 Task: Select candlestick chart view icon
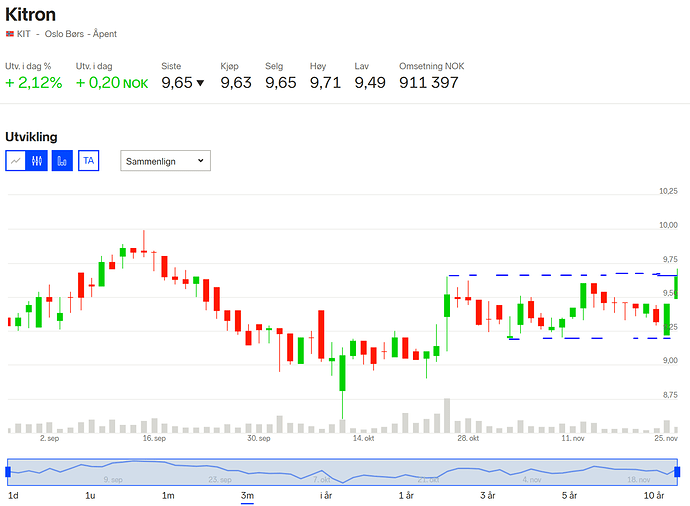37,161
